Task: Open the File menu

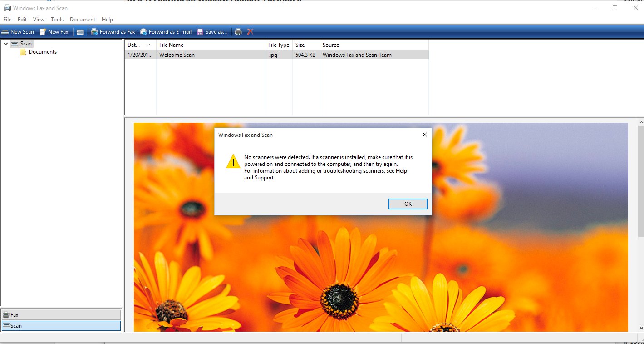Action: point(7,20)
